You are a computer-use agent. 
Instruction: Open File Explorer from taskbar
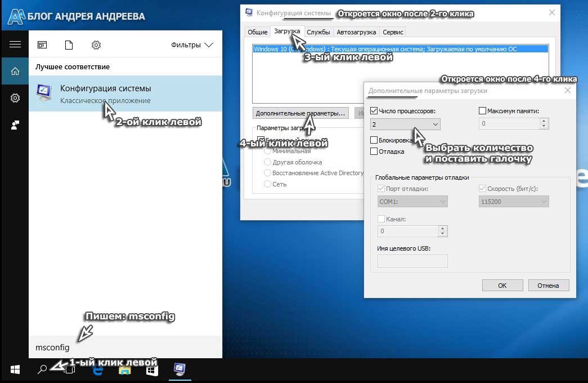pos(125,370)
